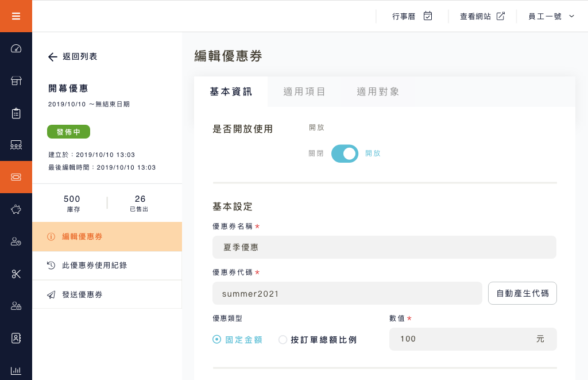Click the back arrow next to 返回列表
This screenshot has height=380, width=588.
click(52, 57)
